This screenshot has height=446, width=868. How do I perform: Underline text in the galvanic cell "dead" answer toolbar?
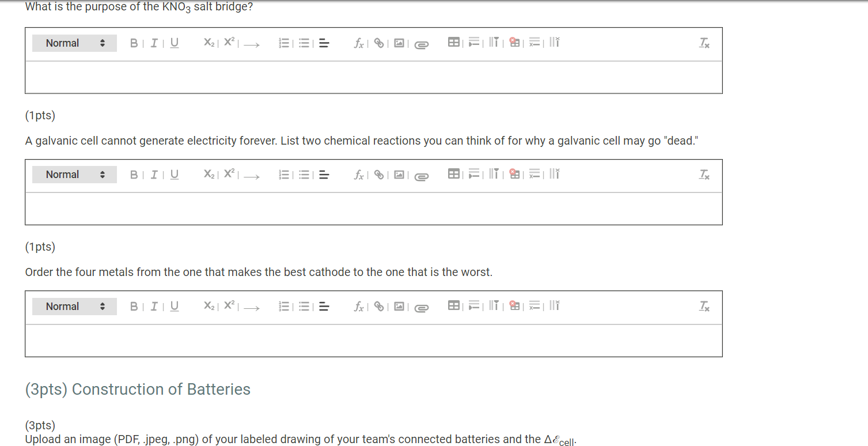tap(174, 175)
